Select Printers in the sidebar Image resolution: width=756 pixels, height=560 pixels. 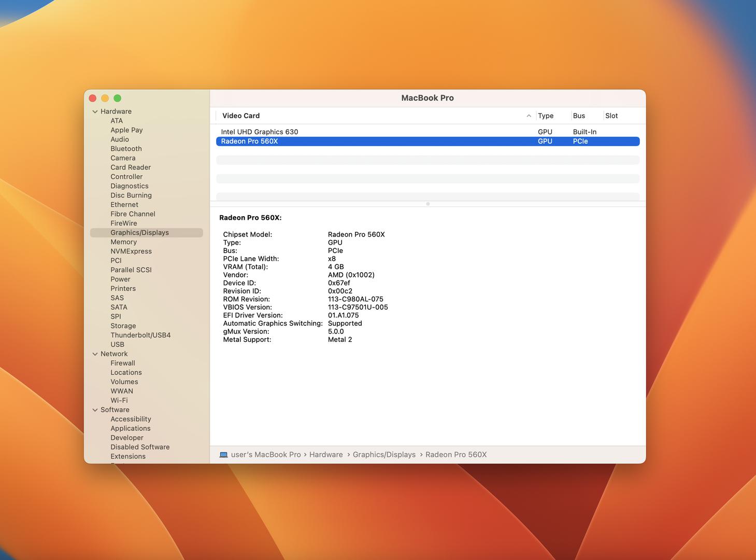click(x=123, y=289)
